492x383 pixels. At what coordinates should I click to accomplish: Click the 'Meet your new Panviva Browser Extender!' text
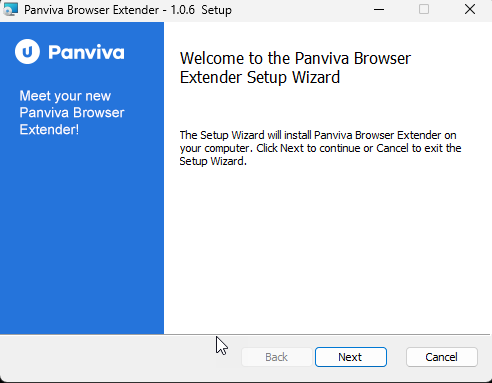(72, 113)
